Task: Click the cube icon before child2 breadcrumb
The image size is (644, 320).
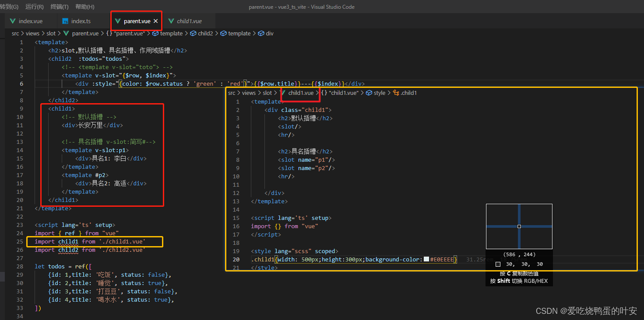Action: pyautogui.click(x=193, y=33)
